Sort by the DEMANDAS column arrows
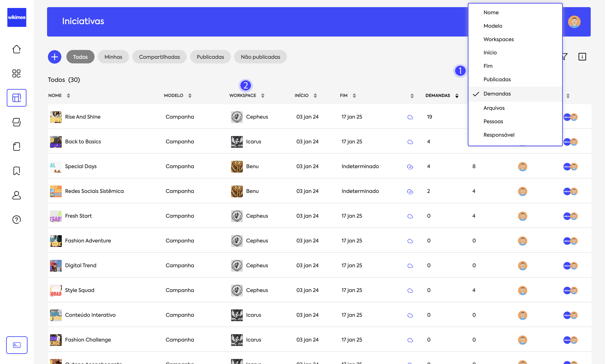 pos(457,96)
